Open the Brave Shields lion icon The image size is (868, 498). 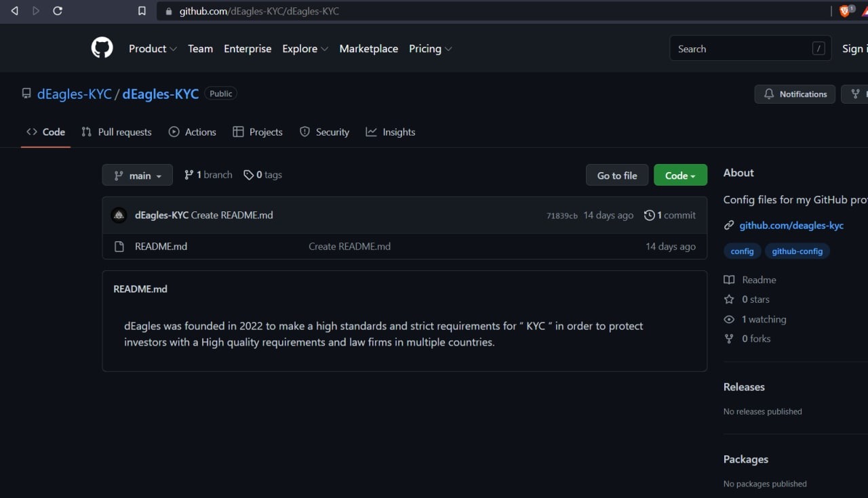[x=846, y=11]
